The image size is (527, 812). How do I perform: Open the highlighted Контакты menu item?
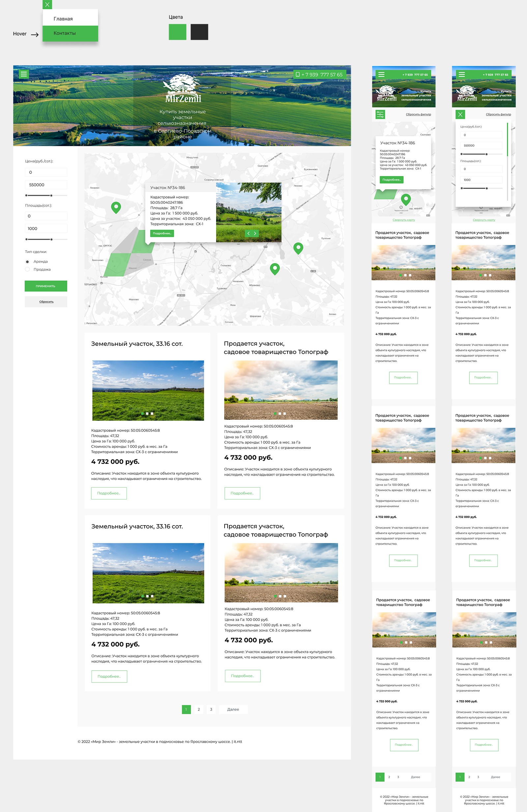[x=70, y=33]
